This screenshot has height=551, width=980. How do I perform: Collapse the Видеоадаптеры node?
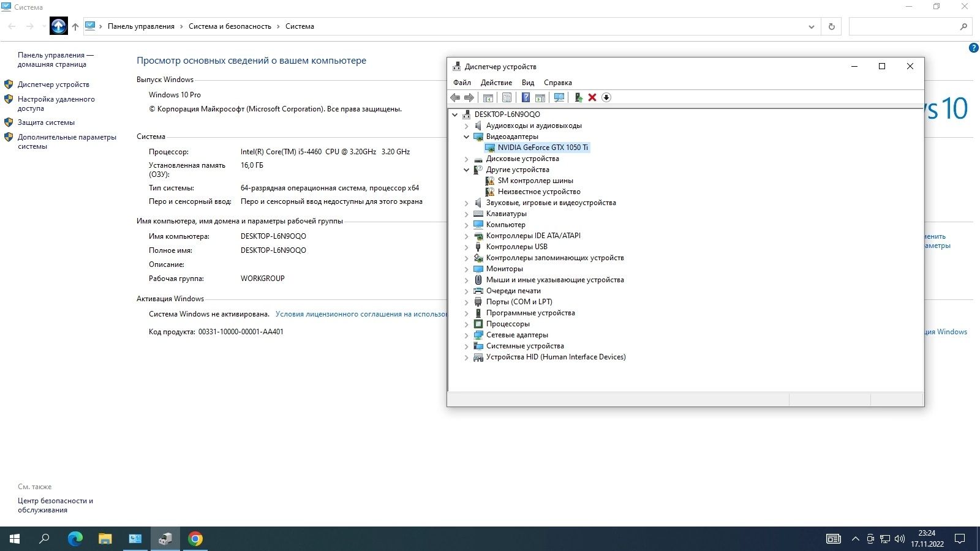pos(466,137)
